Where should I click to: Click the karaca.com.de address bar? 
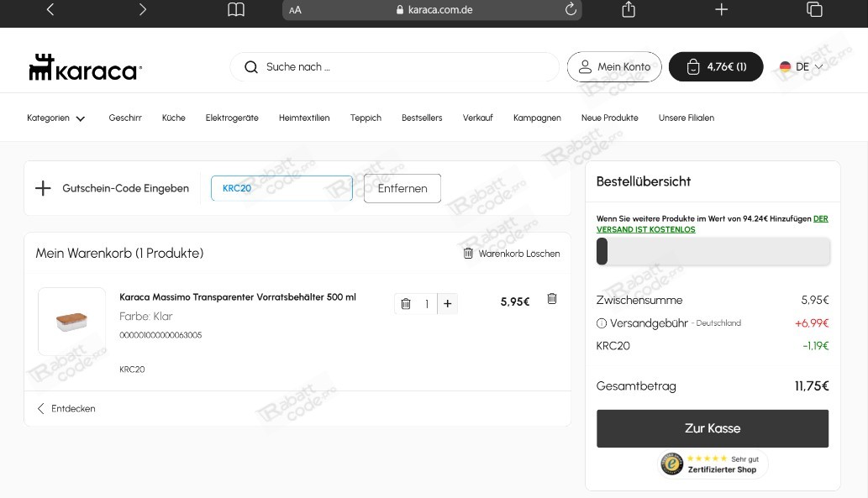[432, 10]
